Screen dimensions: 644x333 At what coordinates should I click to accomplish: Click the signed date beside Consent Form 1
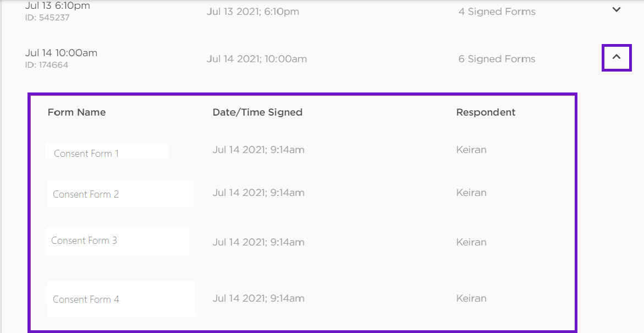(x=258, y=150)
